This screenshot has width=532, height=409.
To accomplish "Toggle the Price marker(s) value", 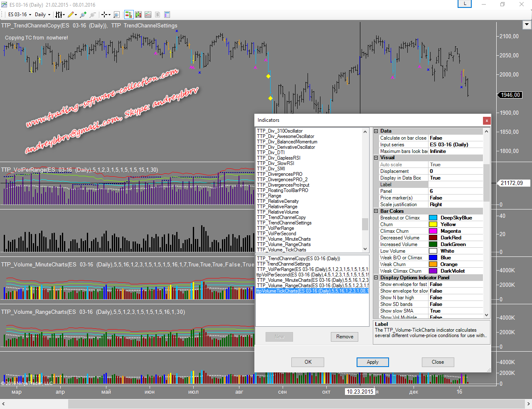I will pos(455,198).
